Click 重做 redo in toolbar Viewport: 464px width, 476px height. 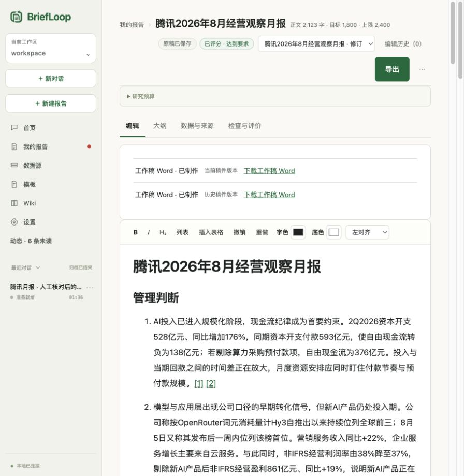pos(262,232)
